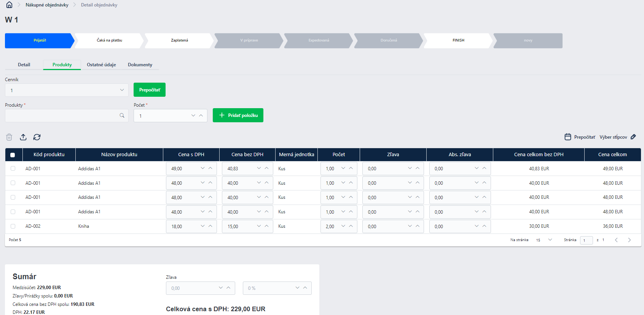Sort by Cena celkom bez DPH header
644x315 pixels.
(x=539, y=155)
